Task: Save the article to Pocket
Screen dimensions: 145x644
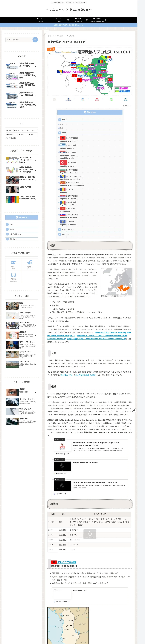Action: point(97,99)
